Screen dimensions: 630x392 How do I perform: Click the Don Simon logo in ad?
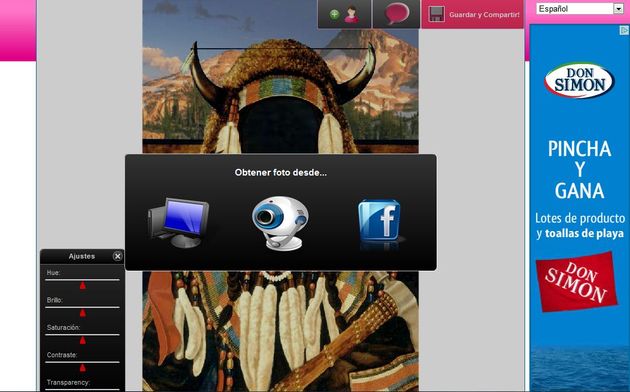(579, 81)
